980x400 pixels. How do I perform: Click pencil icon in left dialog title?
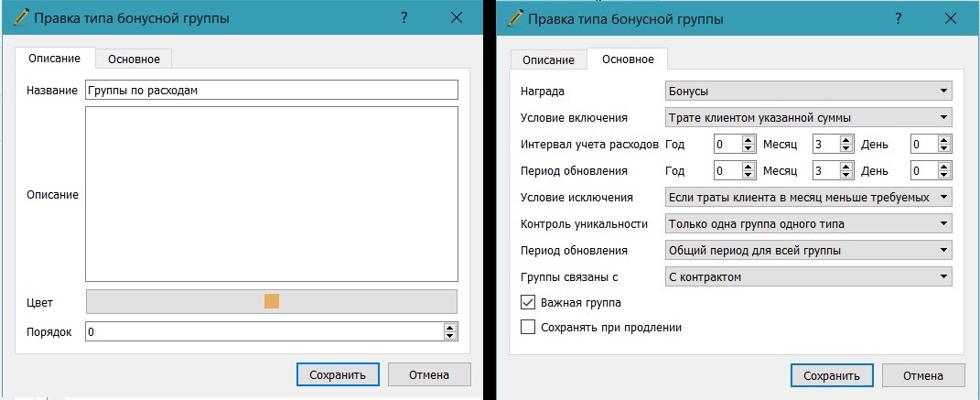pyautogui.click(x=21, y=17)
